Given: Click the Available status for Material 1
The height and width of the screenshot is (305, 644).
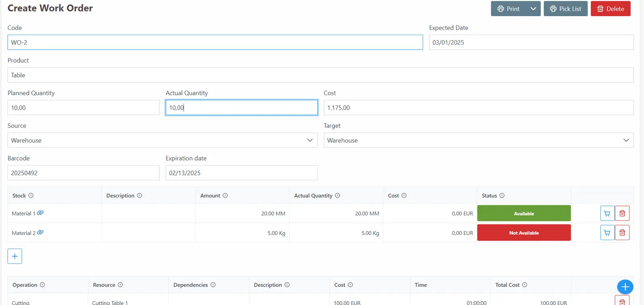Looking at the screenshot, I should [524, 214].
